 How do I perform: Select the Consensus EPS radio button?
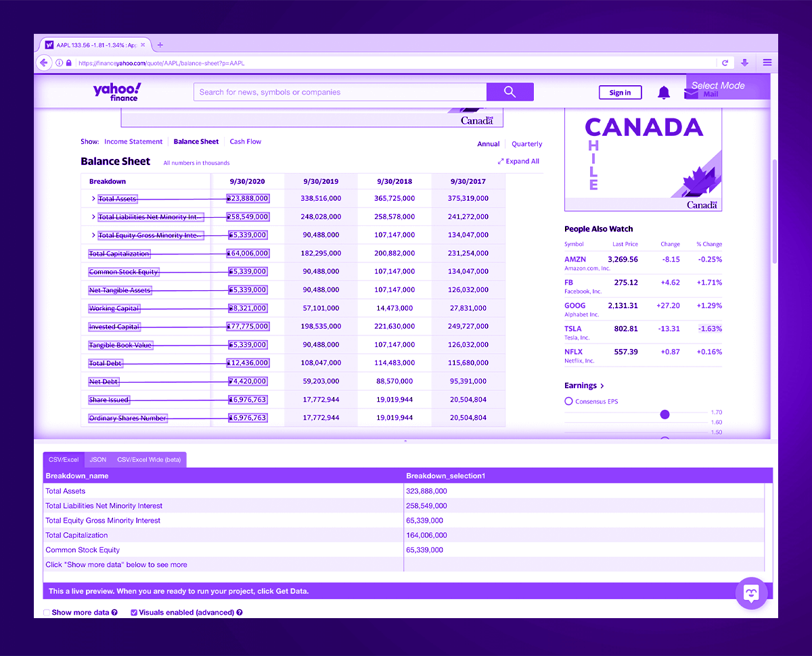(x=568, y=402)
